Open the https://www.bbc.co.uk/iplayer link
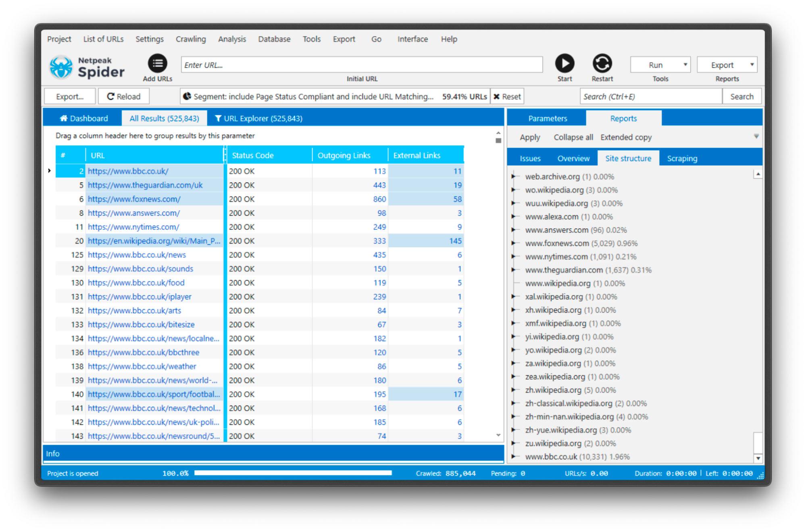 140,297
